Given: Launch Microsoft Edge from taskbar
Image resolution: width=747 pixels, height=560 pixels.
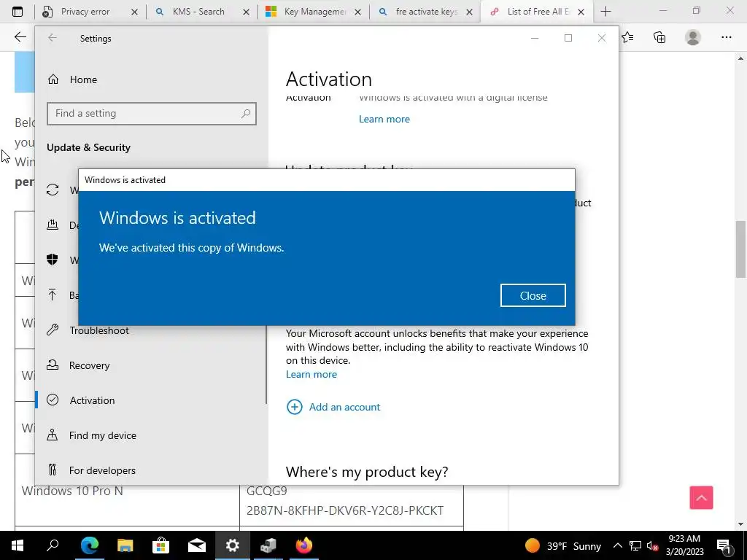Looking at the screenshot, I should [x=89, y=545].
